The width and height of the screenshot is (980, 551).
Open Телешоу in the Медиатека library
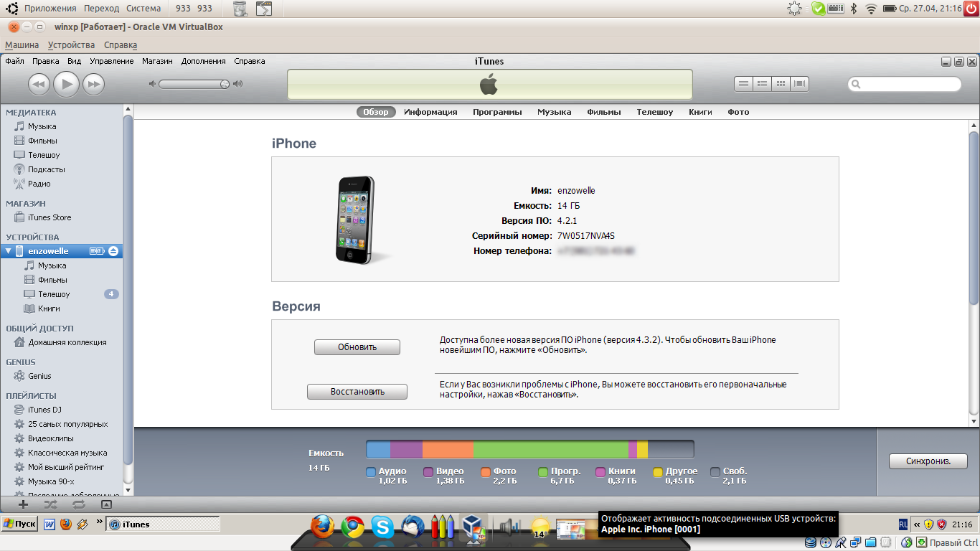(x=44, y=155)
